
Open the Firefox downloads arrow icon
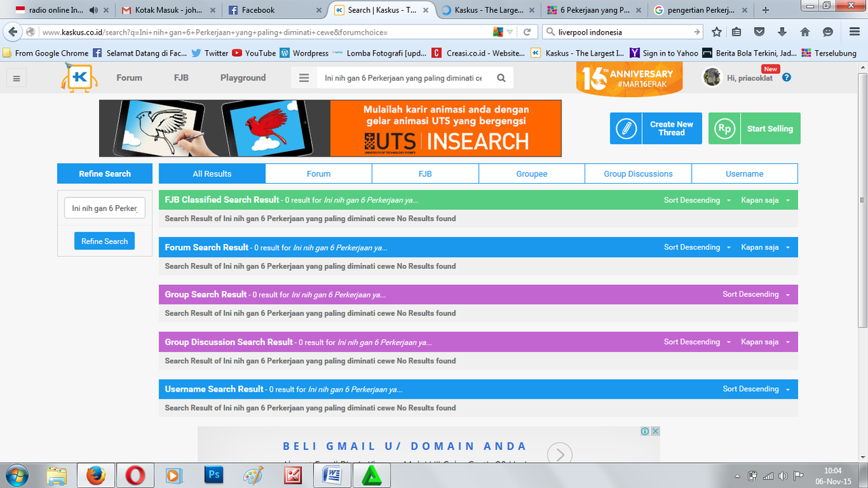coord(782,32)
